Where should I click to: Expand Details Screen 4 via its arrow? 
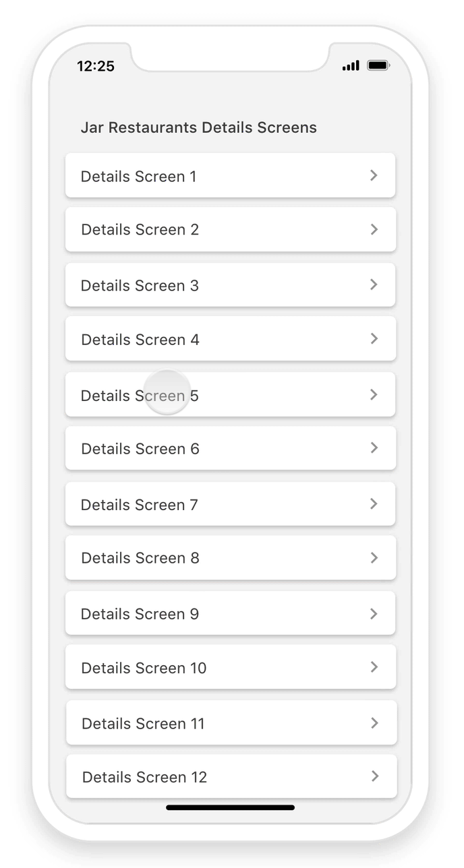374,339
